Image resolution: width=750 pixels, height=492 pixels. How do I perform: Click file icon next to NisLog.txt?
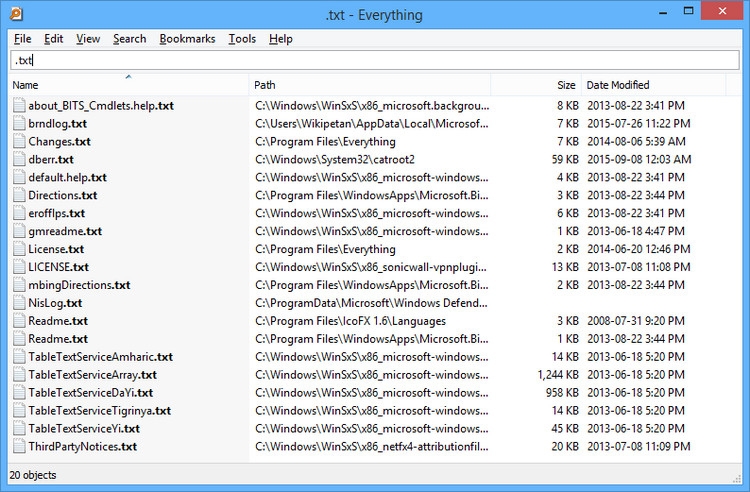(19, 303)
